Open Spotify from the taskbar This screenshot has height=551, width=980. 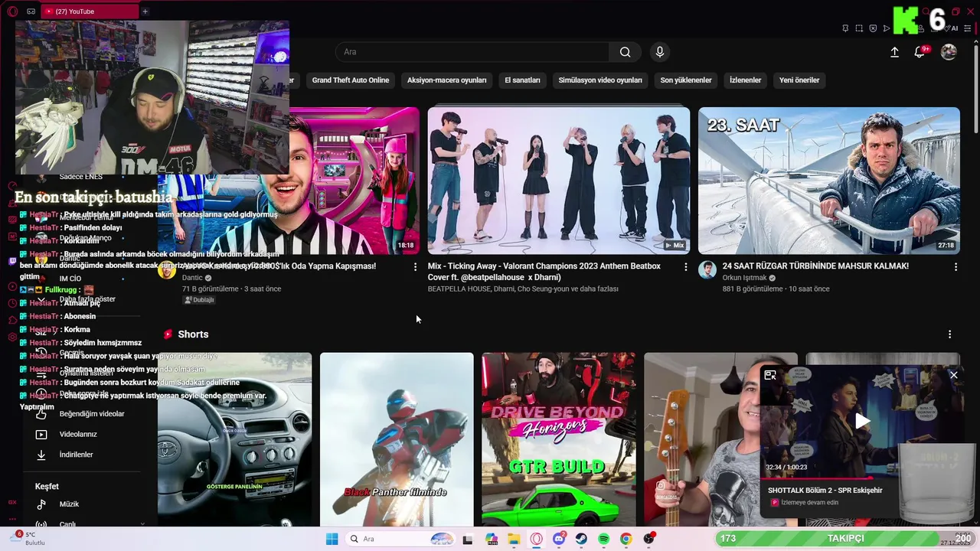point(603,539)
